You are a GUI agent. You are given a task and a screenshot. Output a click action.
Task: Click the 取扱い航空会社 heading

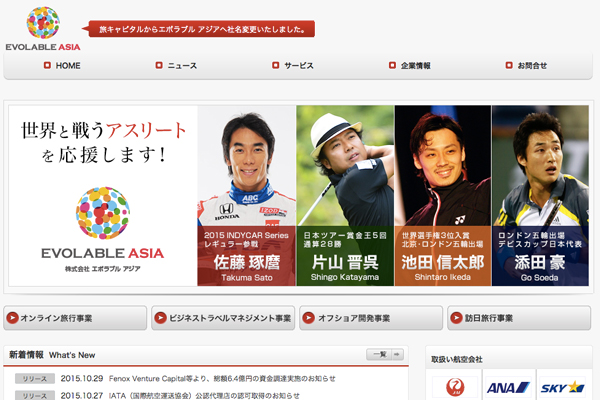pyautogui.click(x=457, y=359)
